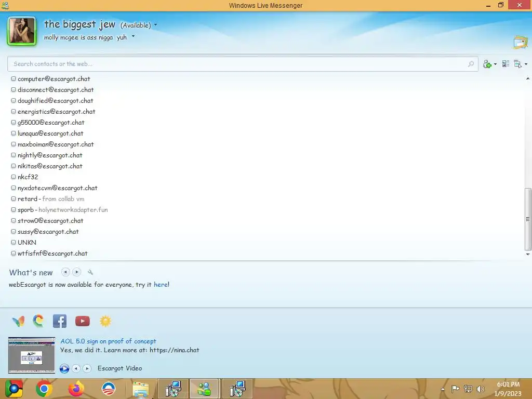
Task: Select contact strow0@escargot.chat
Action: (50, 220)
